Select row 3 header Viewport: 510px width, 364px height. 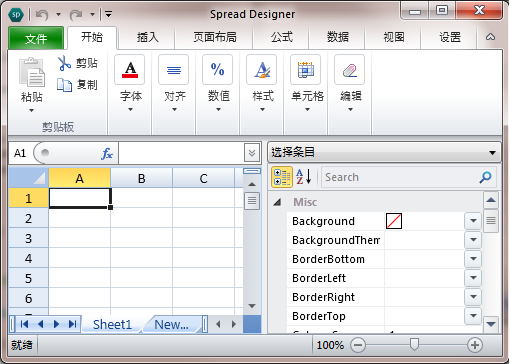coord(29,238)
